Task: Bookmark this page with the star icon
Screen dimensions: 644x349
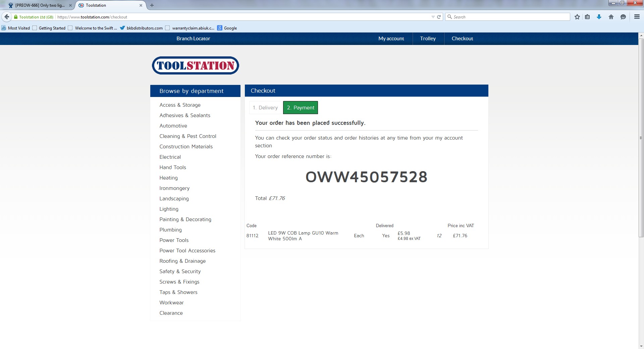Action: point(577,17)
